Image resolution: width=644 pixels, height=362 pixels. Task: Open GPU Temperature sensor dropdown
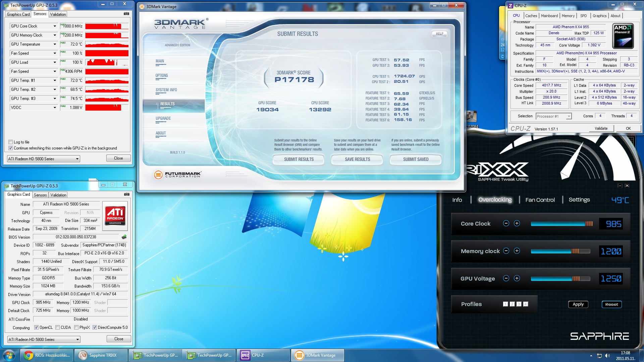[x=55, y=44]
